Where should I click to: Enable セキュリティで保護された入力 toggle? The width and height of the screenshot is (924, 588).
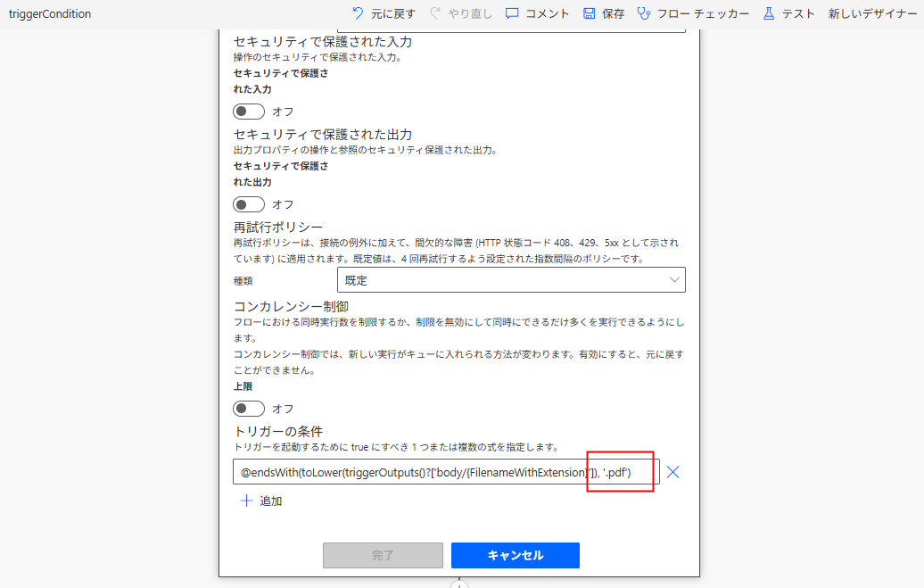249,112
